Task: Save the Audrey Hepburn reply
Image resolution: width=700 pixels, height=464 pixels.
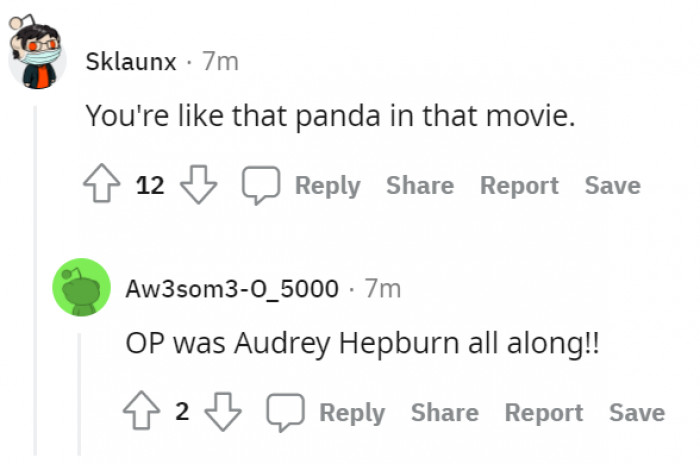Action: click(637, 413)
